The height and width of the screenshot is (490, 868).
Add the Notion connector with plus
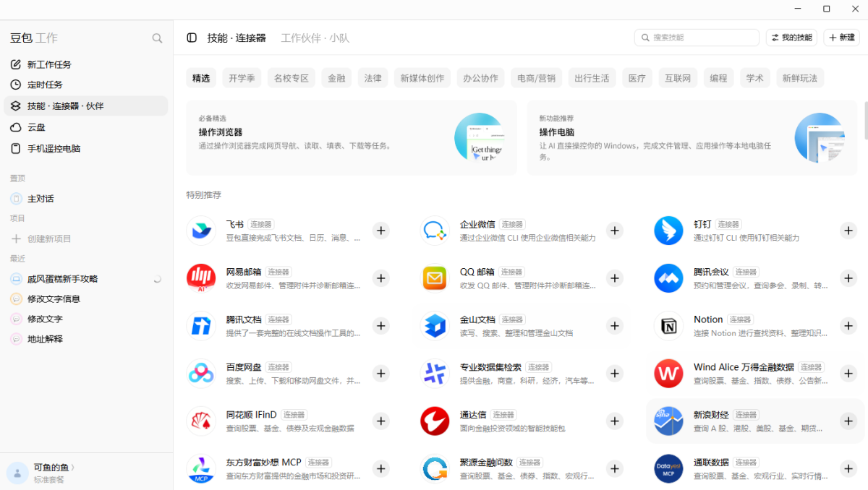click(848, 326)
